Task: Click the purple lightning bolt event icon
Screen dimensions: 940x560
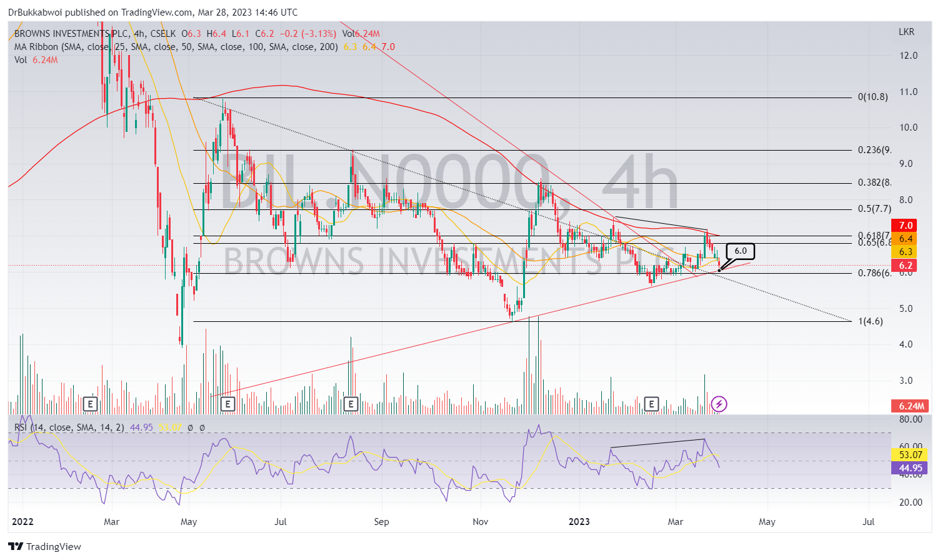Action: click(719, 404)
